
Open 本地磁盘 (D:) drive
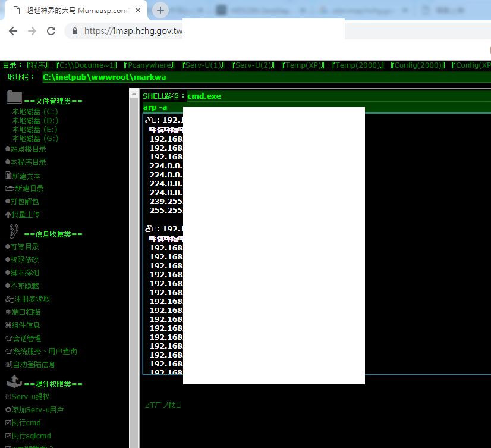(35, 121)
